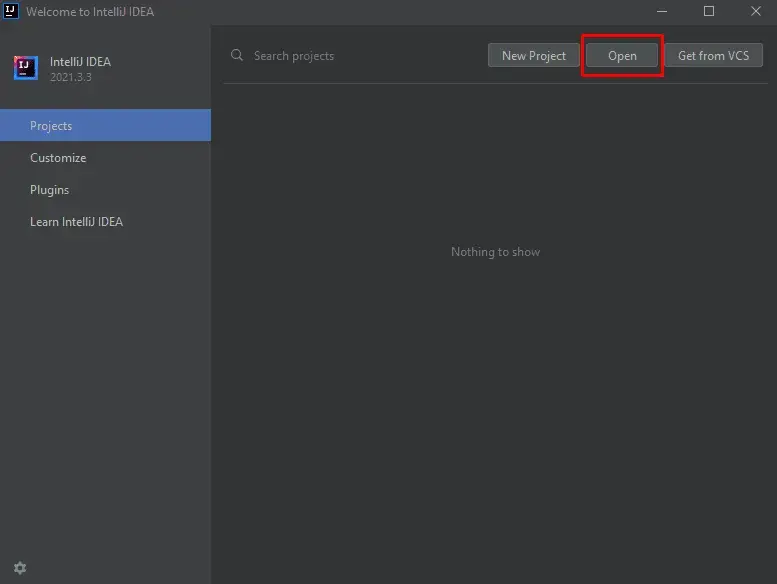The image size is (777, 584).
Task: Click the 2021.3.3 version label
Action: (x=71, y=77)
